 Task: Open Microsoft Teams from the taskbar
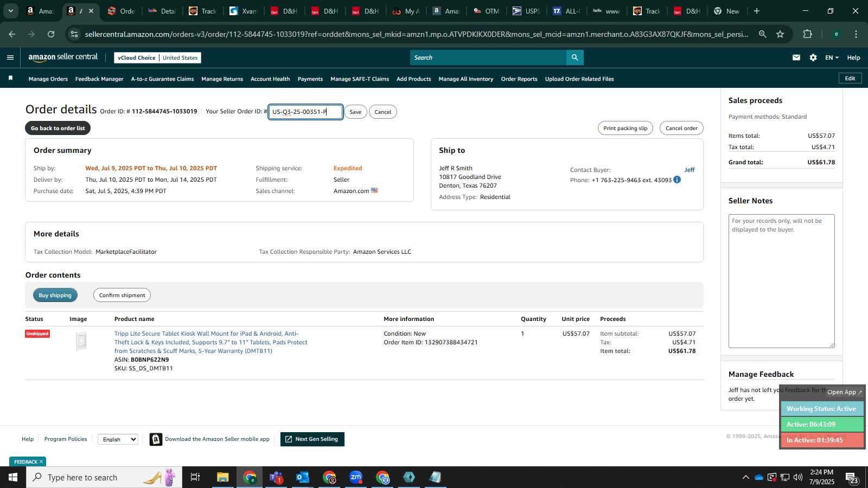tap(276, 477)
